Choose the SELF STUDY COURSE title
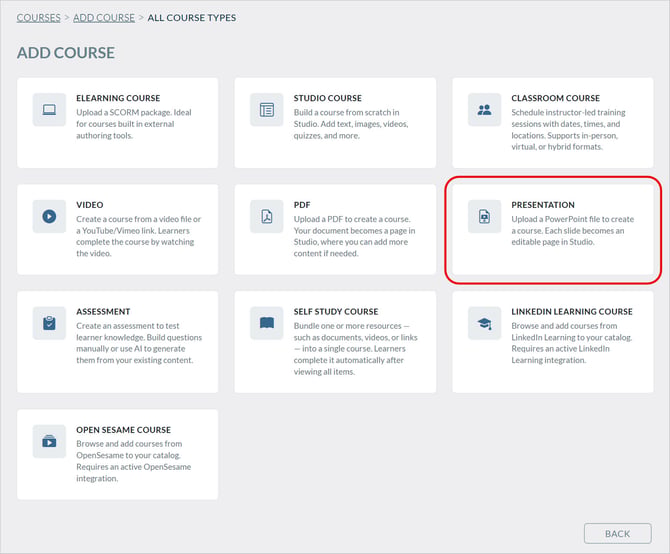 click(x=336, y=311)
